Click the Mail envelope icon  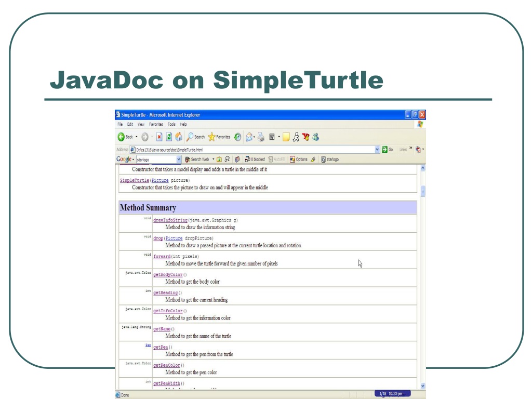(249, 137)
